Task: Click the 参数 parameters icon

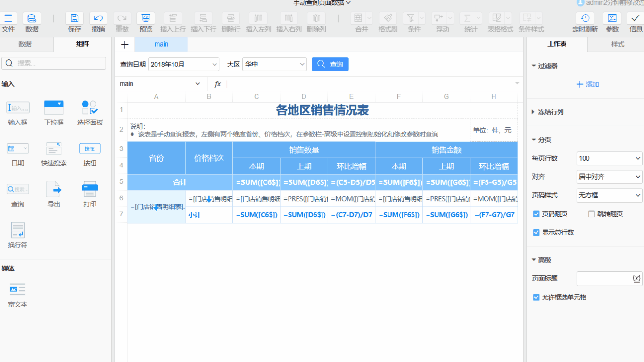Action: (x=612, y=19)
